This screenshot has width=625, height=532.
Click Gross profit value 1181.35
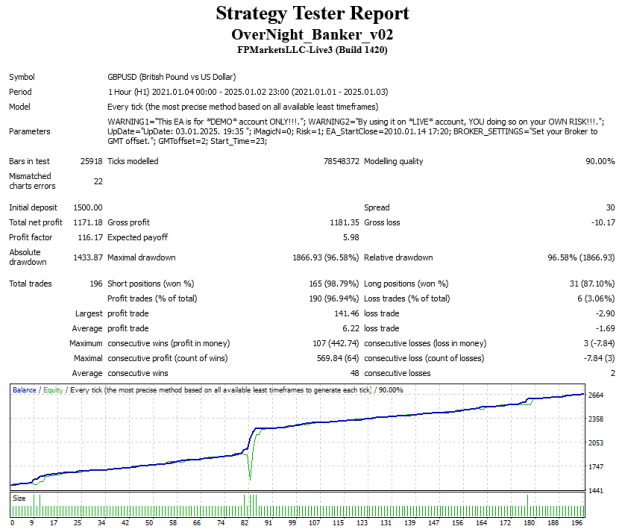click(344, 222)
